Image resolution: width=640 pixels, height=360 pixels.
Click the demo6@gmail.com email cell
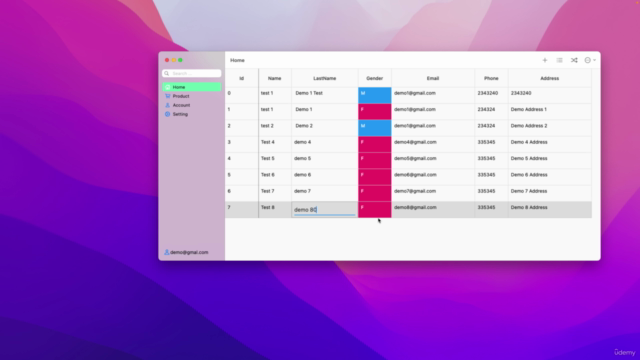(x=433, y=177)
